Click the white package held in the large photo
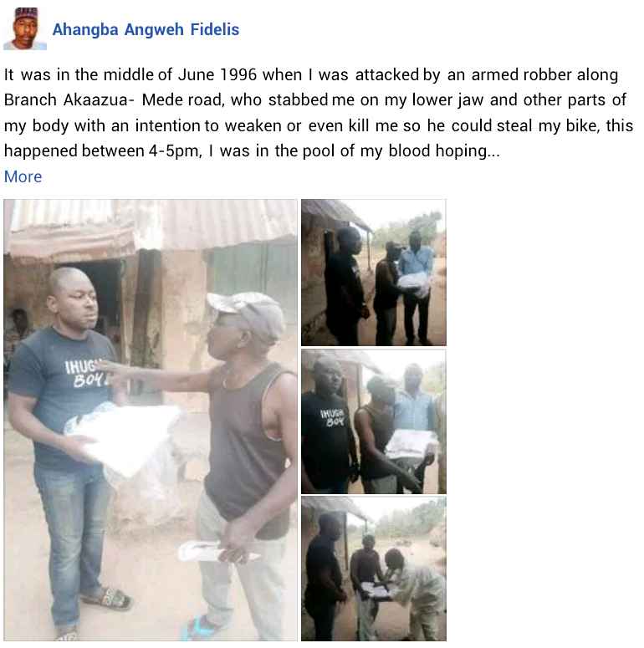The height and width of the screenshot is (648, 644). click(124, 438)
